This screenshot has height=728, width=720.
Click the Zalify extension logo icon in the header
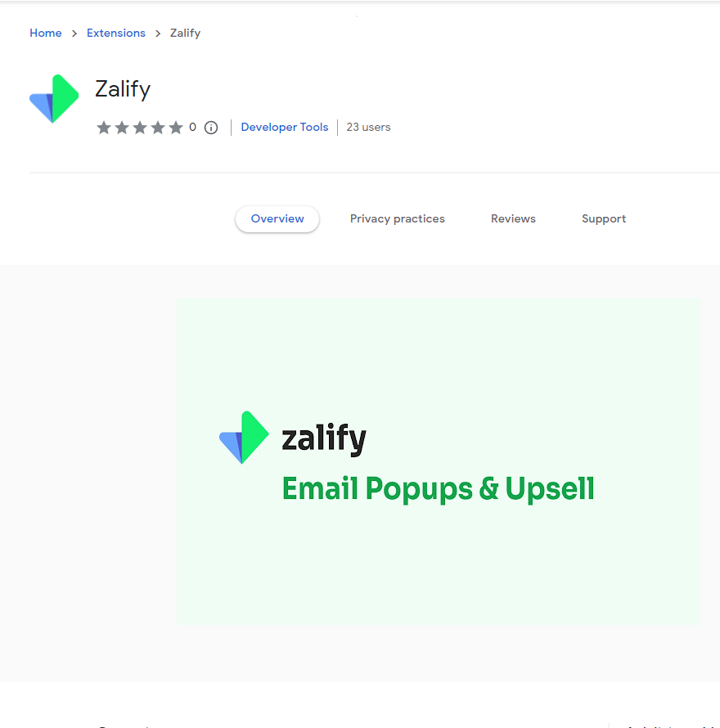54,99
